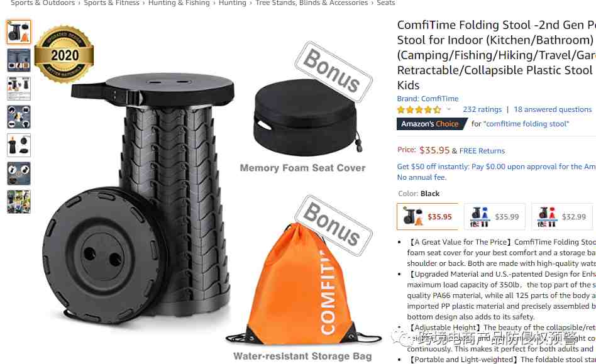Select the color variant priced $35.99
596x364 pixels.
(x=495, y=216)
